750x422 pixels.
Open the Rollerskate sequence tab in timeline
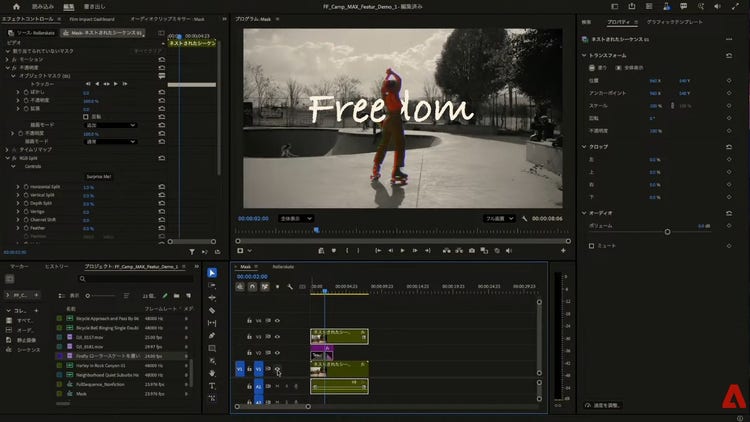(x=283, y=267)
